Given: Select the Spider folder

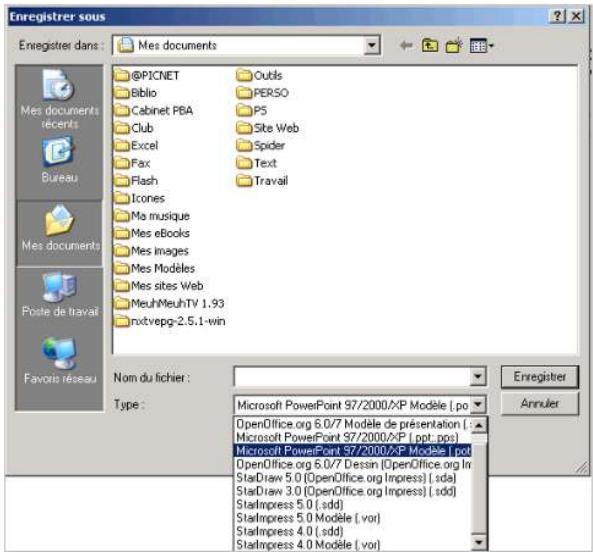Looking at the screenshot, I should (261, 146).
